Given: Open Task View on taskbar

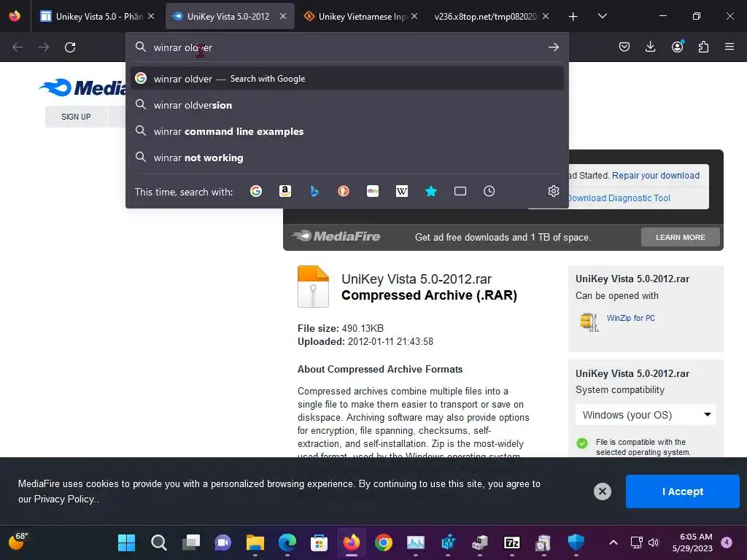Looking at the screenshot, I should 191,542.
